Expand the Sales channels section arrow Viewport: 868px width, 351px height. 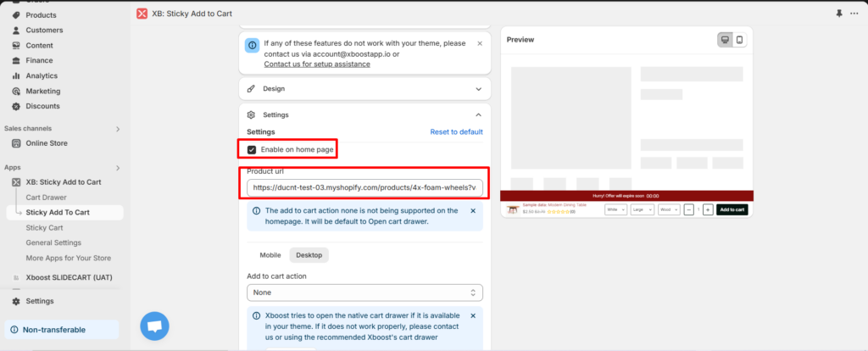pos(118,129)
